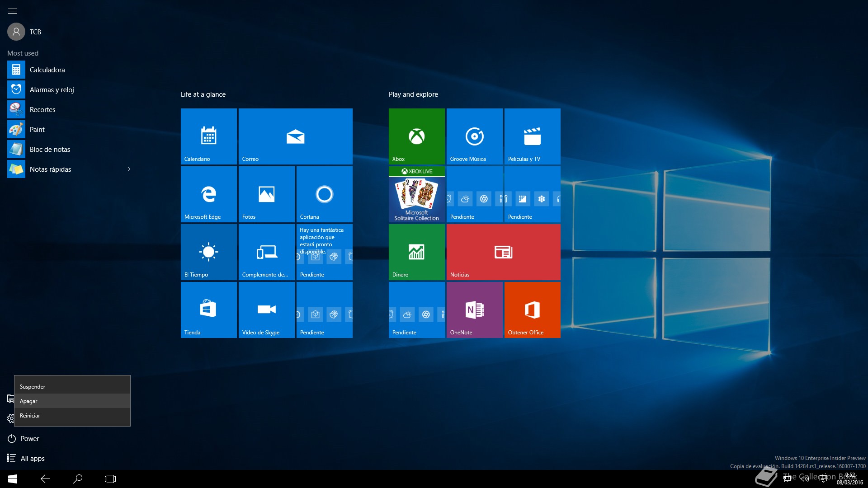Click the 'Most used' heading
The height and width of the screenshot is (488, 868).
click(23, 53)
